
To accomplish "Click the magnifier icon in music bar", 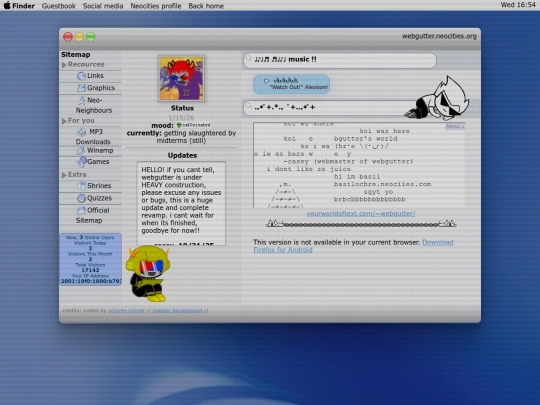I will coord(249,59).
